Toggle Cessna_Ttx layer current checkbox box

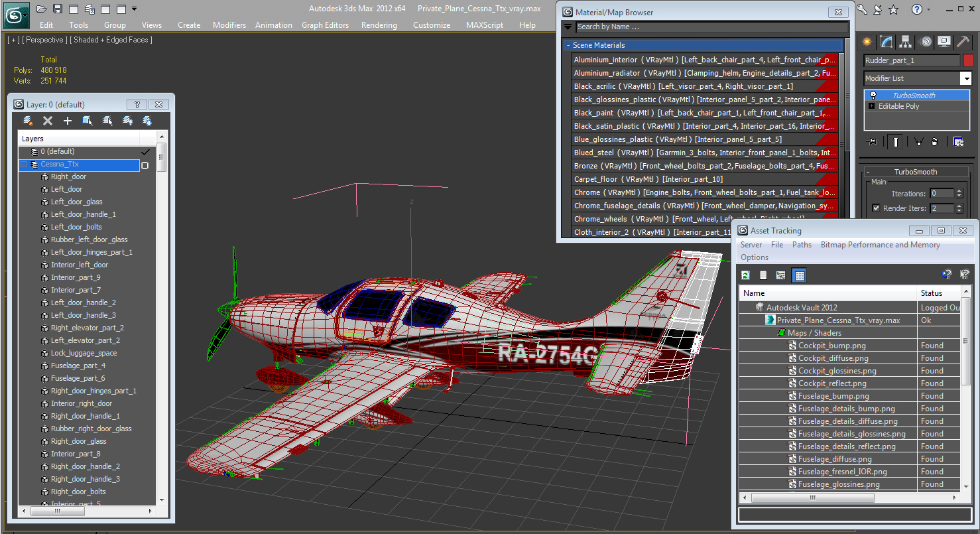click(145, 165)
